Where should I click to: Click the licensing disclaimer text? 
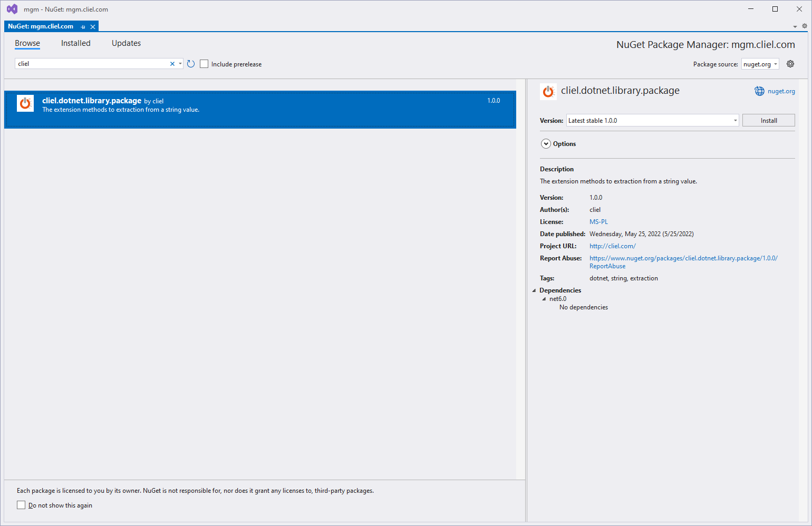(195, 491)
